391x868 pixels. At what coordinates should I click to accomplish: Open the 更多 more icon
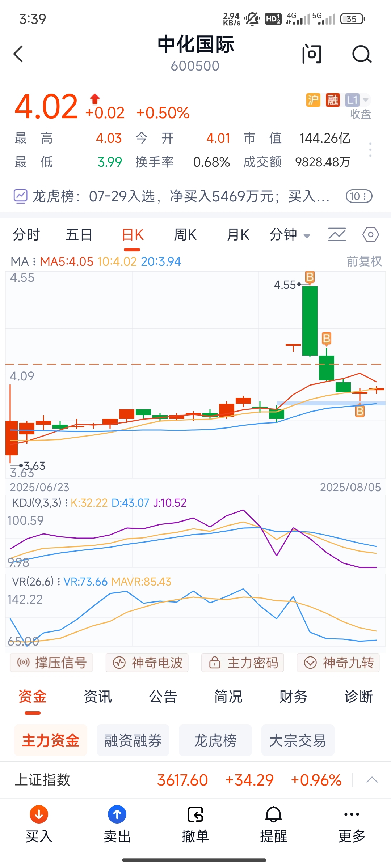tap(352, 814)
